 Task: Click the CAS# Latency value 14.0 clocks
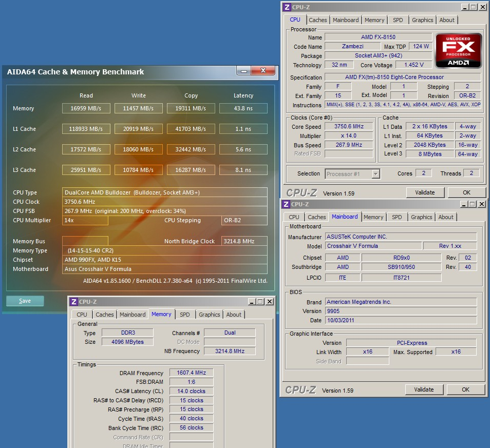(191, 391)
